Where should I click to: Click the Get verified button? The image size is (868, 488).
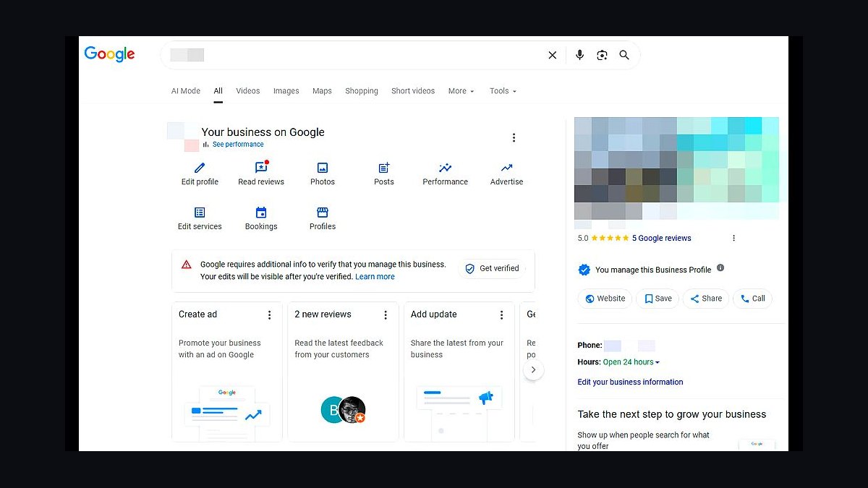point(493,269)
